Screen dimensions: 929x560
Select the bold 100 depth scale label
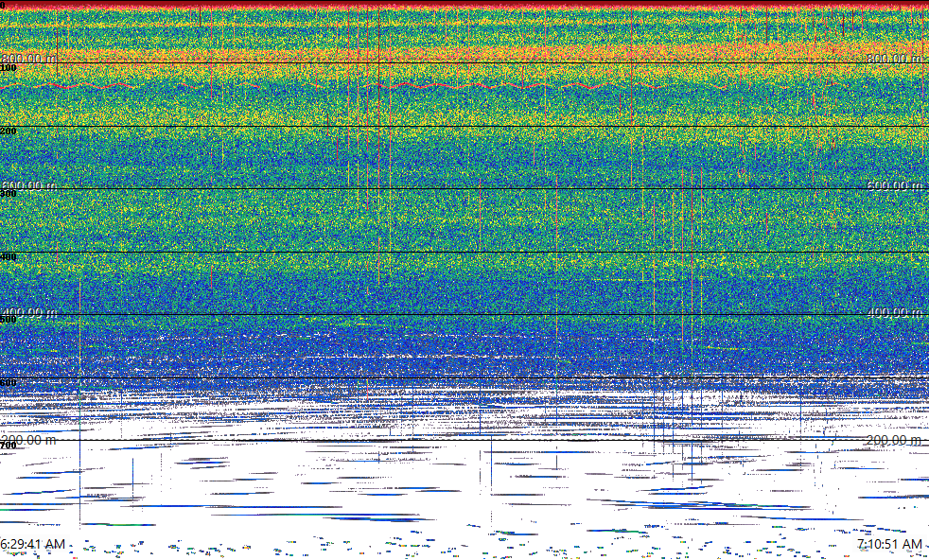(9, 68)
